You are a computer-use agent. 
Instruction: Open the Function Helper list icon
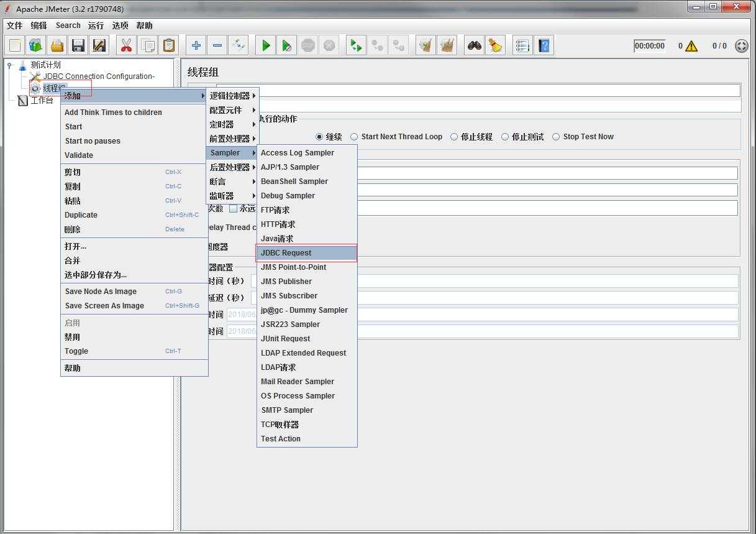click(522, 45)
